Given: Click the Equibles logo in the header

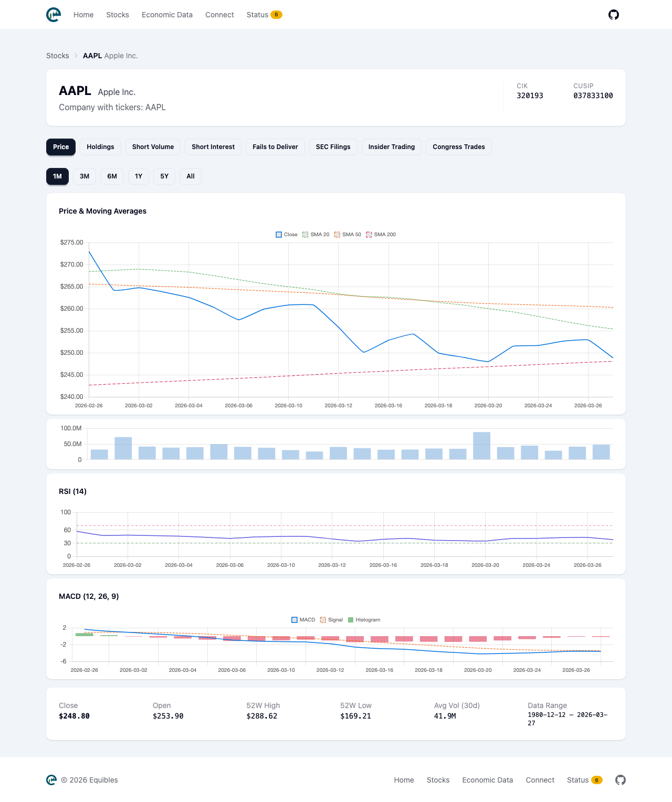Looking at the screenshot, I should pos(53,15).
